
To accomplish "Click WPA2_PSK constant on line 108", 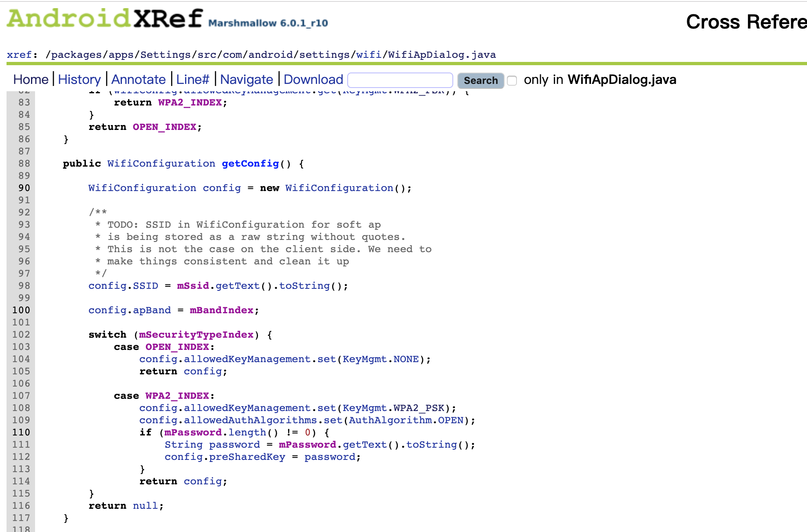I will 419,408.
